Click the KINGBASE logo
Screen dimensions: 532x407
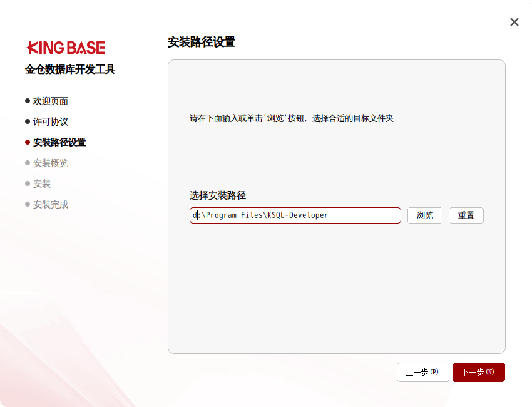pos(66,48)
